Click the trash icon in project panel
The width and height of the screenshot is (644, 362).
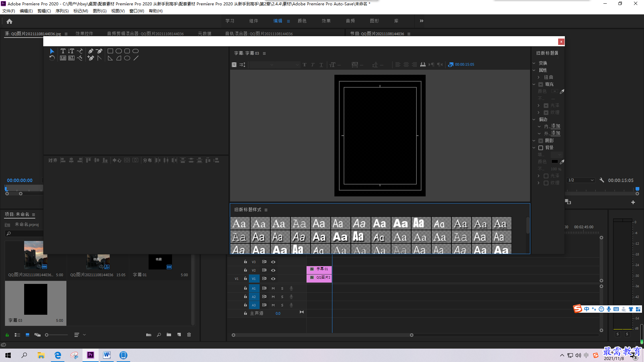tap(189, 335)
